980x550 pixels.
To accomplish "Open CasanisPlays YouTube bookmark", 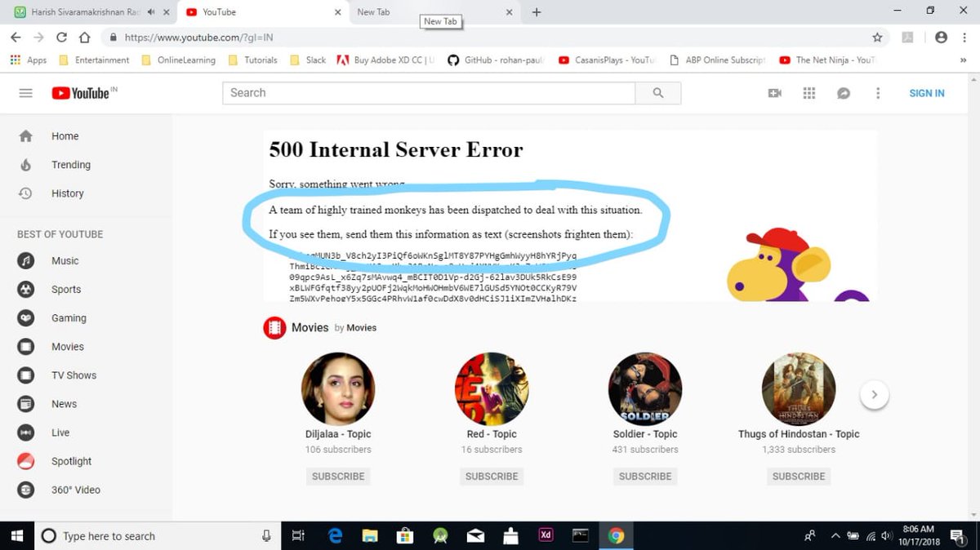I will tap(608, 60).
